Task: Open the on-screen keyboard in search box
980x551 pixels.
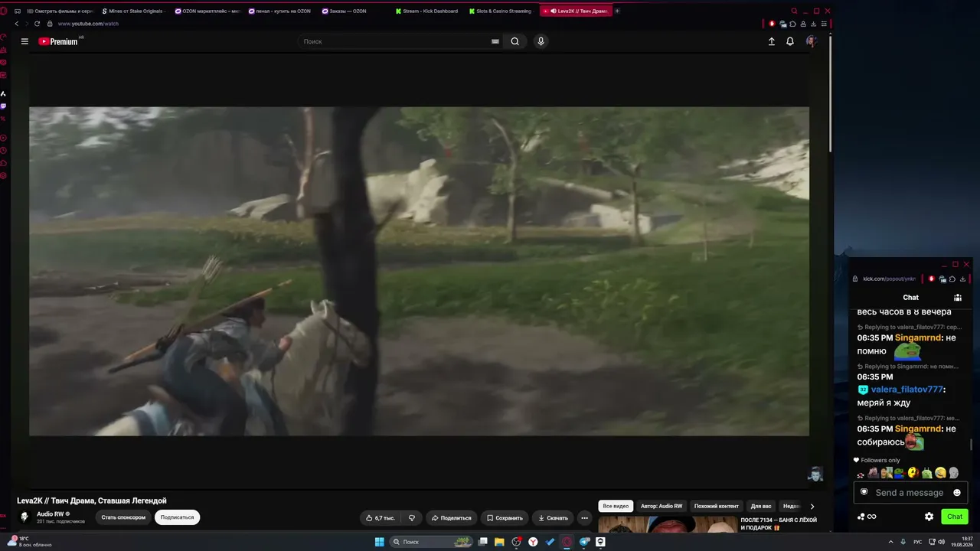Action: point(495,41)
